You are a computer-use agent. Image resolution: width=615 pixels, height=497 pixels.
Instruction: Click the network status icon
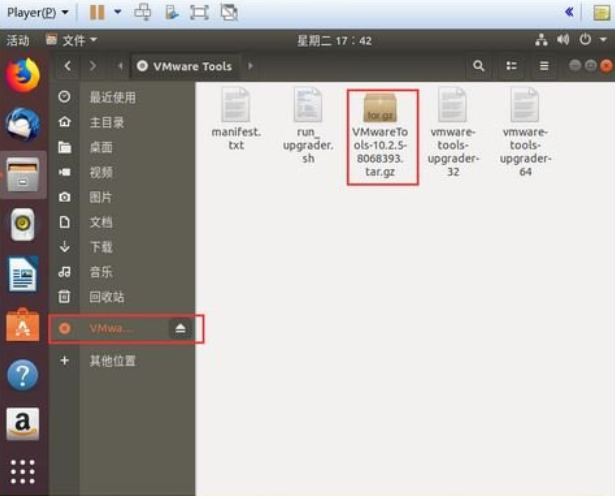[x=541, y=40]
